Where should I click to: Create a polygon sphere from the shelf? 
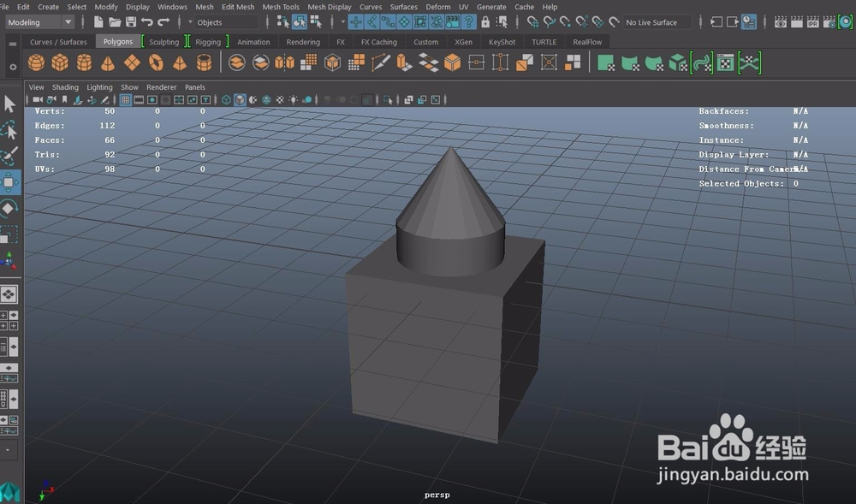pos(36,62)
